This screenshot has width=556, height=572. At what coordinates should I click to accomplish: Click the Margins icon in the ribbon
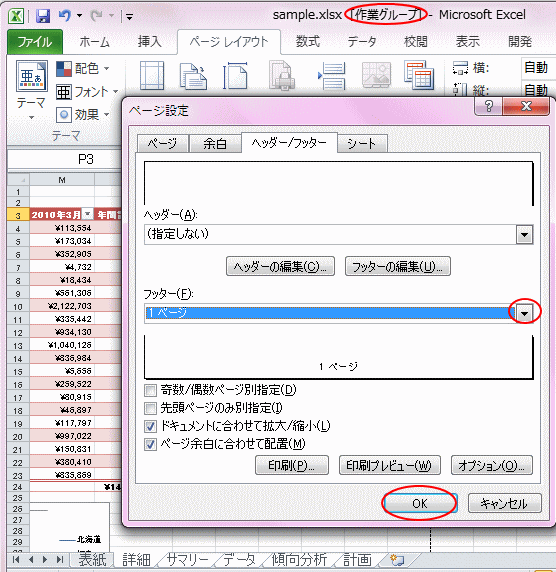pos(152,76)
